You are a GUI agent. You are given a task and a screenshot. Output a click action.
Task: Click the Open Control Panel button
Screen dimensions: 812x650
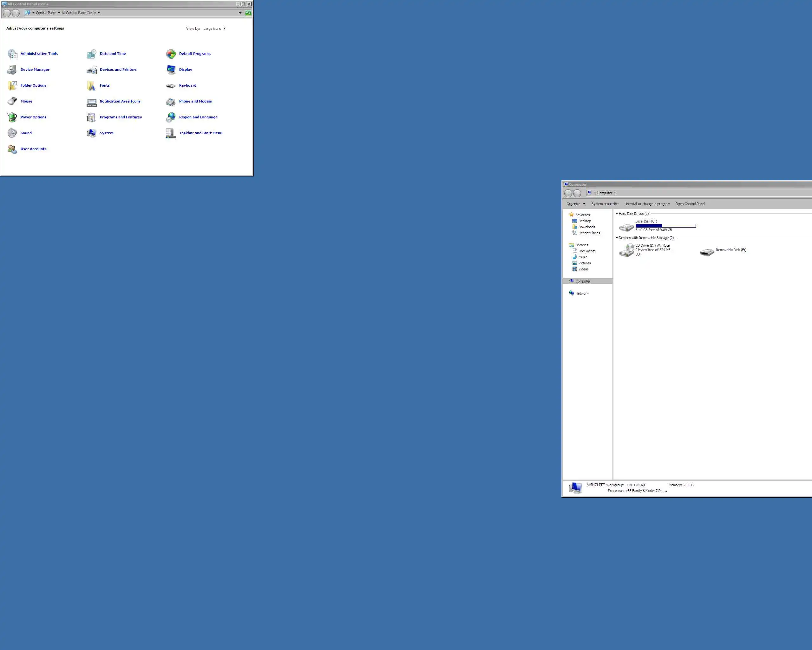[690, 204]
